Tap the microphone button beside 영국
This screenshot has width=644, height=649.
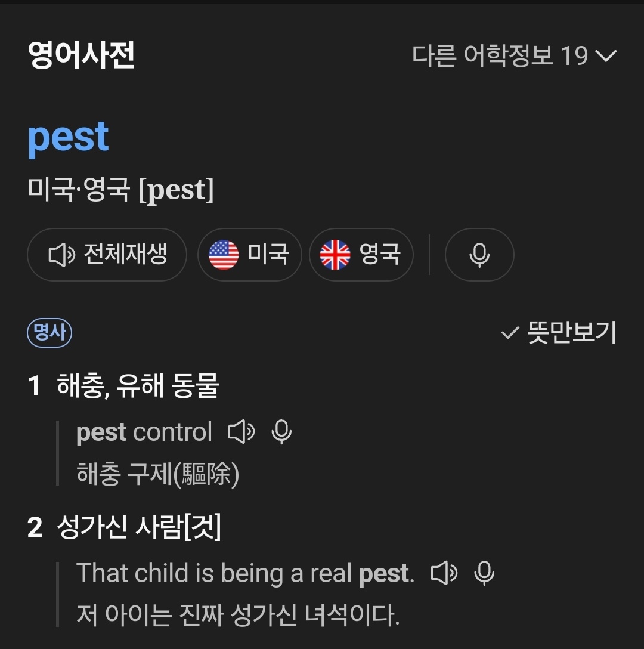(479, 255)
